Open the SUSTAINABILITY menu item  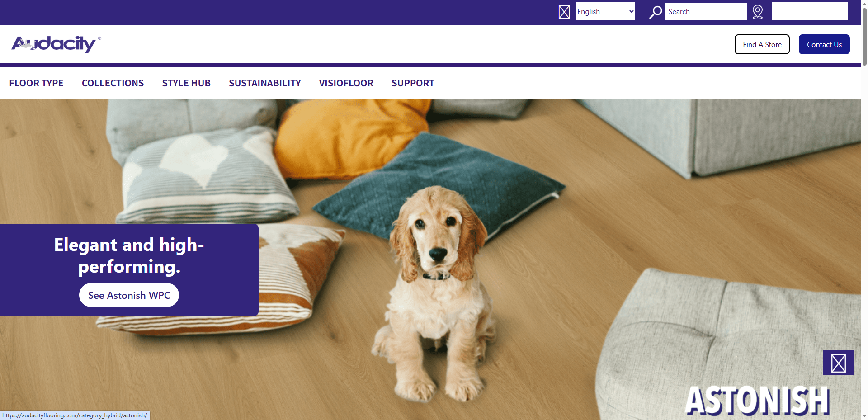click(x=265, y=83)
